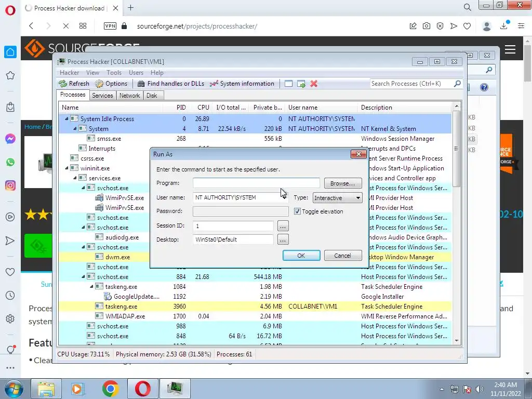Sort process list by PID column
This screenshot has width=532, height=399.
(181, 107)
